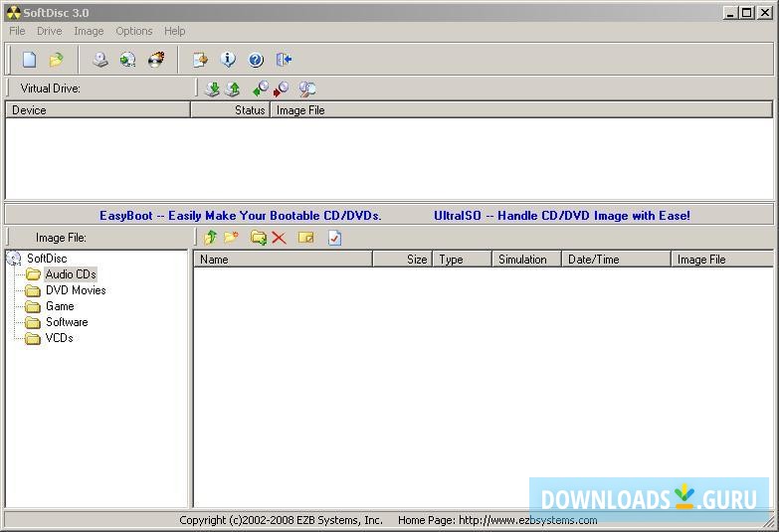Screen dimensions: 779x532
Task: Open the File menu
Action: (17, 31)
